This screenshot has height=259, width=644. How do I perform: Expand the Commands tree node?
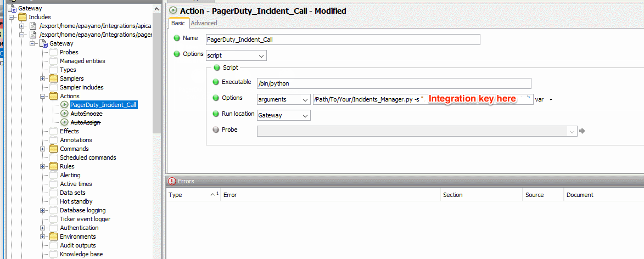[x=43, y=149]
